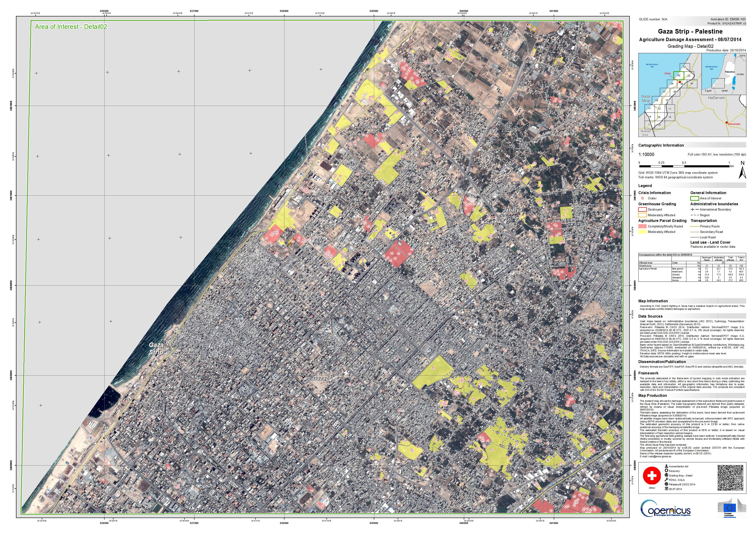Viewport: 756px width, 534px height.
Task: Click the Area of Interest - Detail02 title
Action: point(71,27)
